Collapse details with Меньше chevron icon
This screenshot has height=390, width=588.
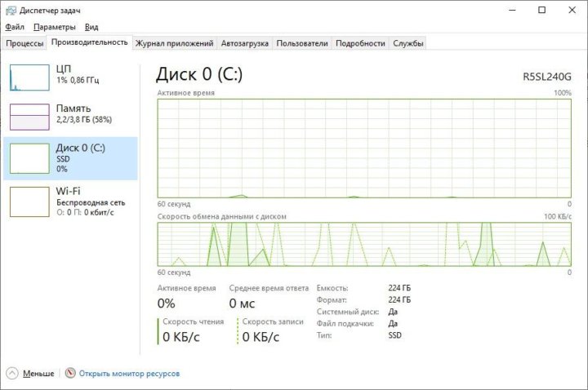tap(12, 373)
